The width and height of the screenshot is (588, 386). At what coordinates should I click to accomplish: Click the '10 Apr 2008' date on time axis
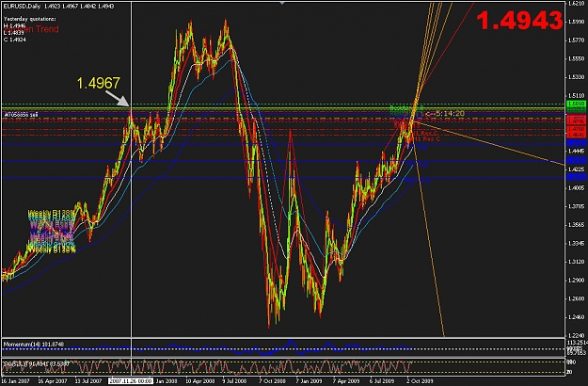pos(199,381)
